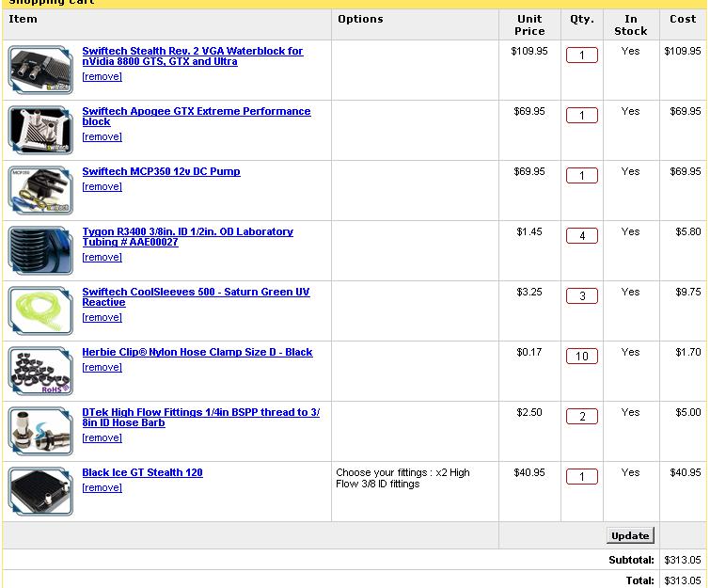710x588 pixels.
Task: Remove the Swiftech Stealth VGA Waterblock item
Action: coord(102,76)
